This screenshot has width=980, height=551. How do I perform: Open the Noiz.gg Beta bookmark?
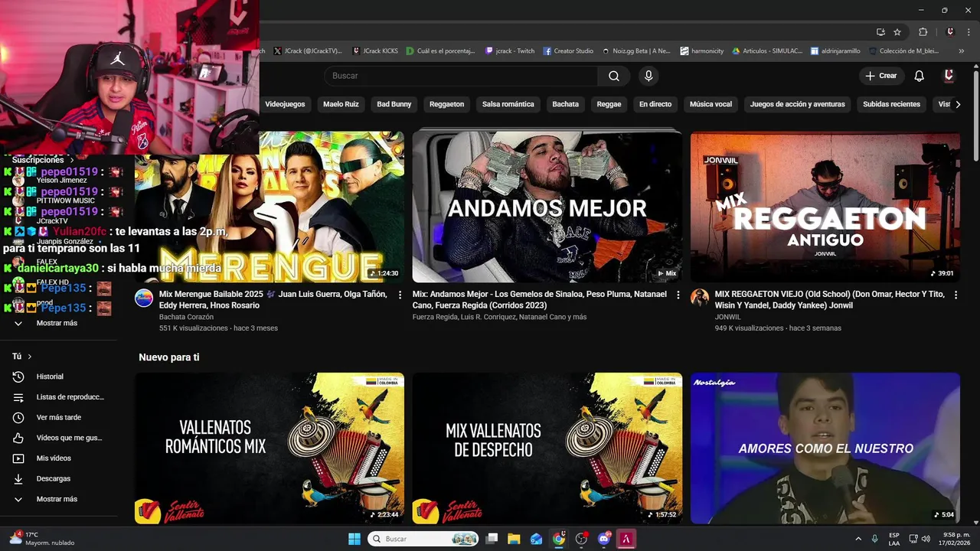coord(636,51)
